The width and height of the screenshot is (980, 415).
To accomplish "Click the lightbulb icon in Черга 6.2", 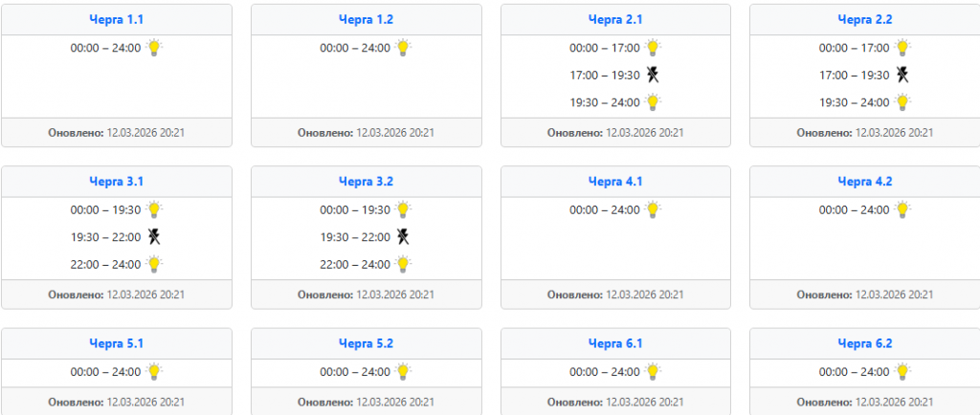I will (x=902, y=371).
